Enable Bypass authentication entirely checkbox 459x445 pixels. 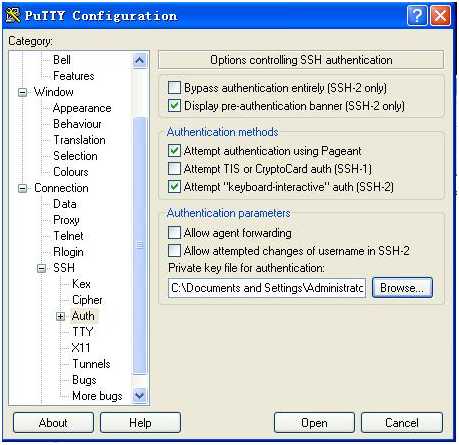point(174,88)
